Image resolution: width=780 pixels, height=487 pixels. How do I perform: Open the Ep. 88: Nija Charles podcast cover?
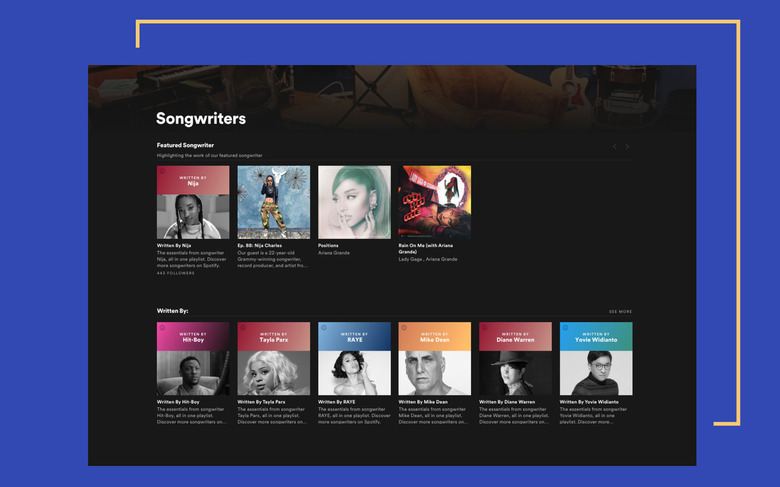pos(273,202)
